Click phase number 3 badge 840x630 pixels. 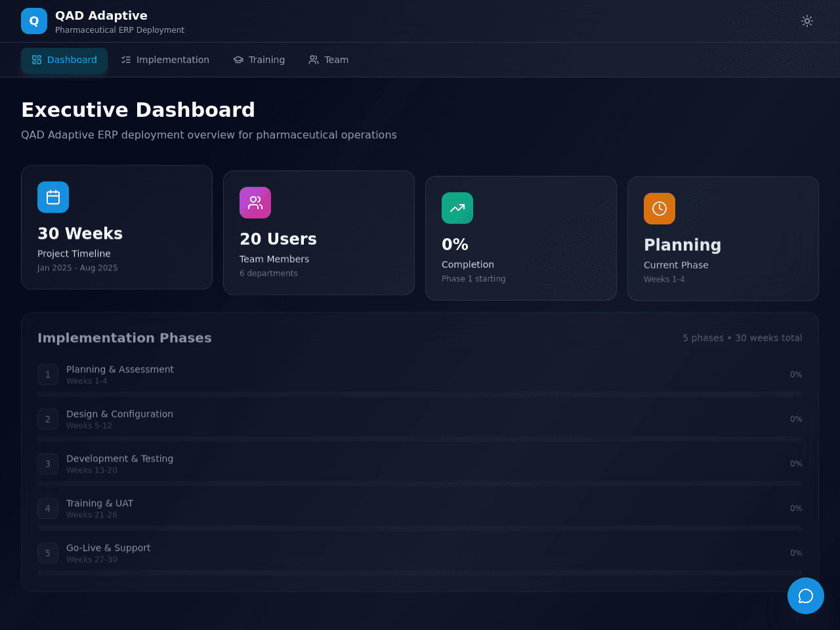[x=48, y=464]
